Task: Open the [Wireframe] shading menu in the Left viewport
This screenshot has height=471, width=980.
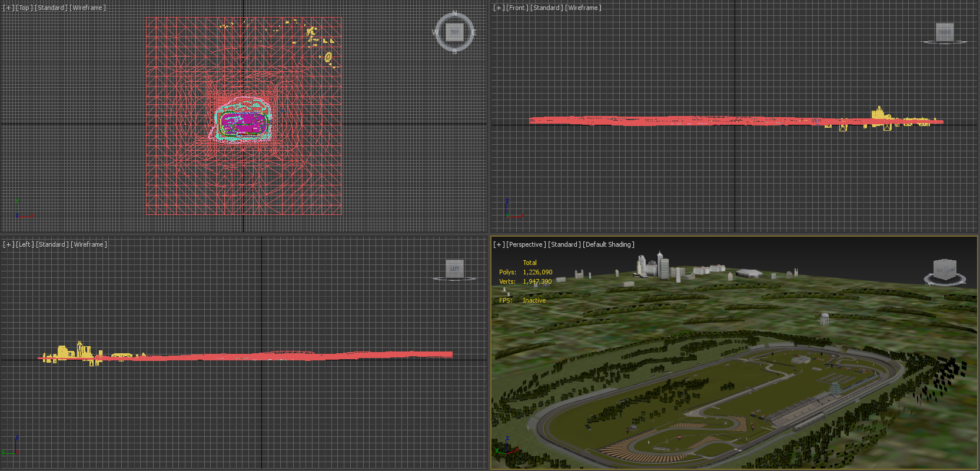Action: 89,244
